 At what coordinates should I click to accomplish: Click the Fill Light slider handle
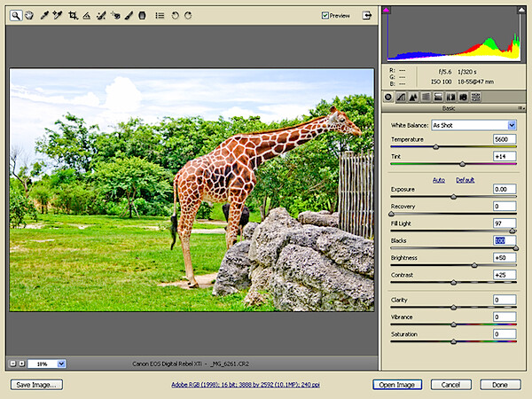(512, 231)
